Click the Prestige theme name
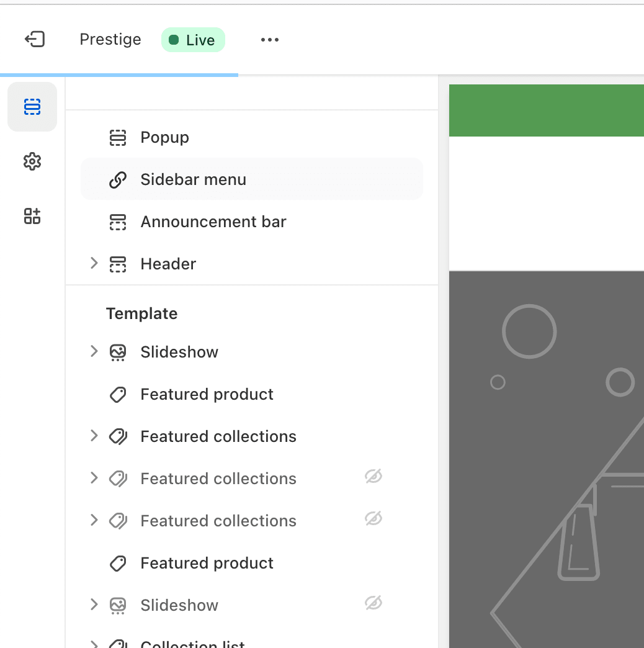Image resolution: width=644 pixels, height=648 pixels. click(110, 39)
